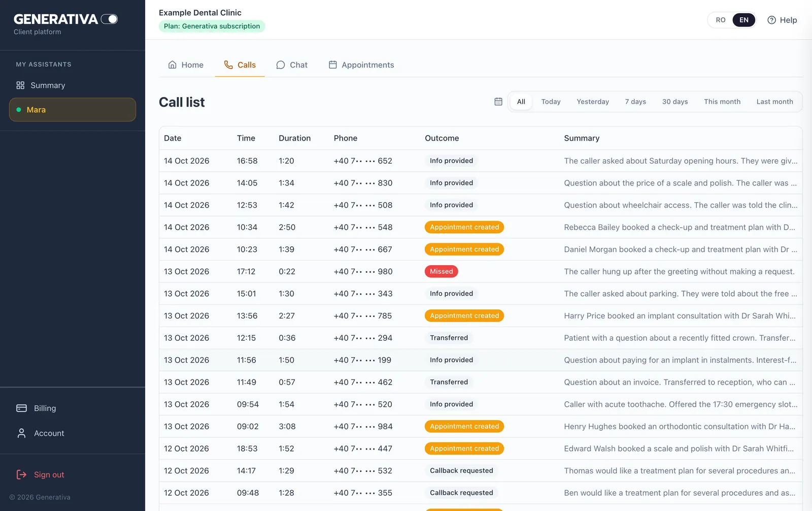The width and height of the screenshot is (812, 511).
Task: Filter calls to 30 days
Action: tap(675, 102)
